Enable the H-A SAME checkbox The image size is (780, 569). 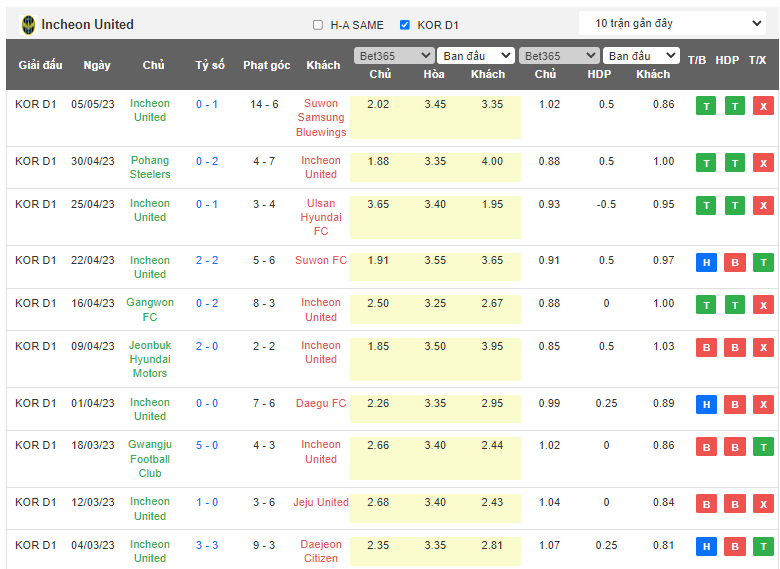318,25
